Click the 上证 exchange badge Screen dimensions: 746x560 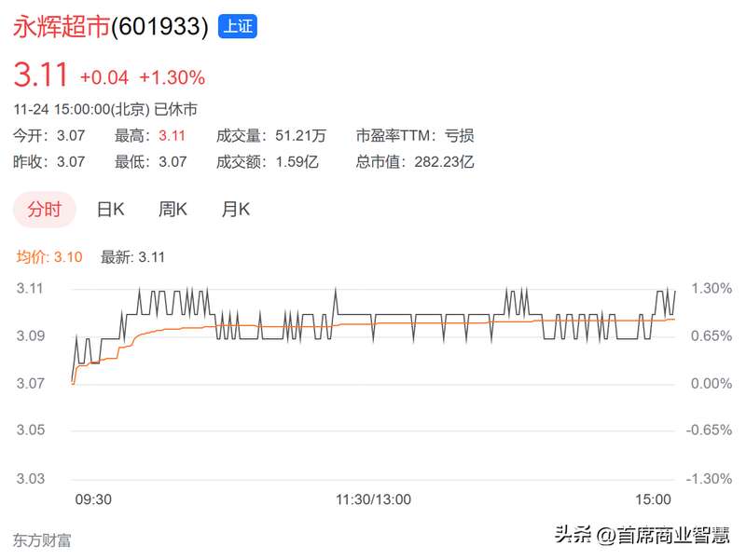click(238, 26)
